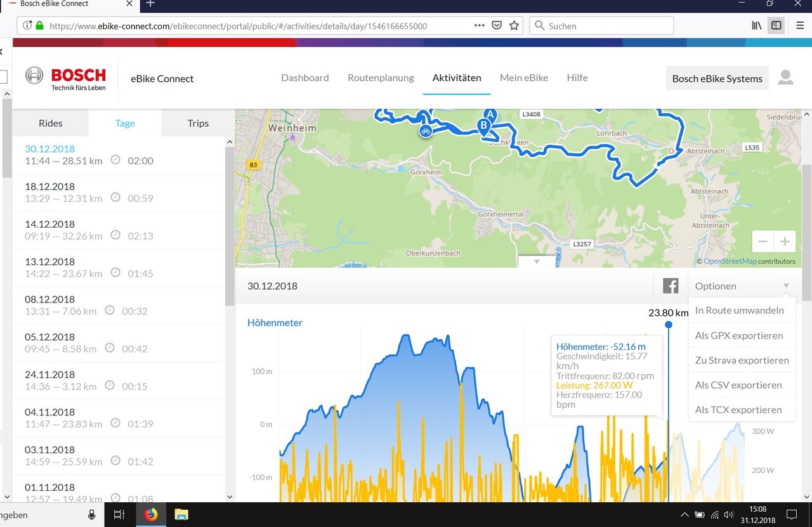
Task: Choose Als GPX exportieren option
Action: (742, 335)
